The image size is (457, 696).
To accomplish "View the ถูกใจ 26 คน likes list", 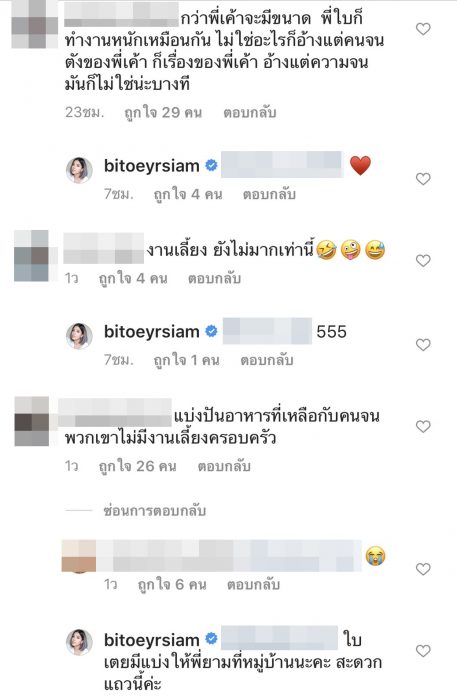I will [x=138, y=466].
